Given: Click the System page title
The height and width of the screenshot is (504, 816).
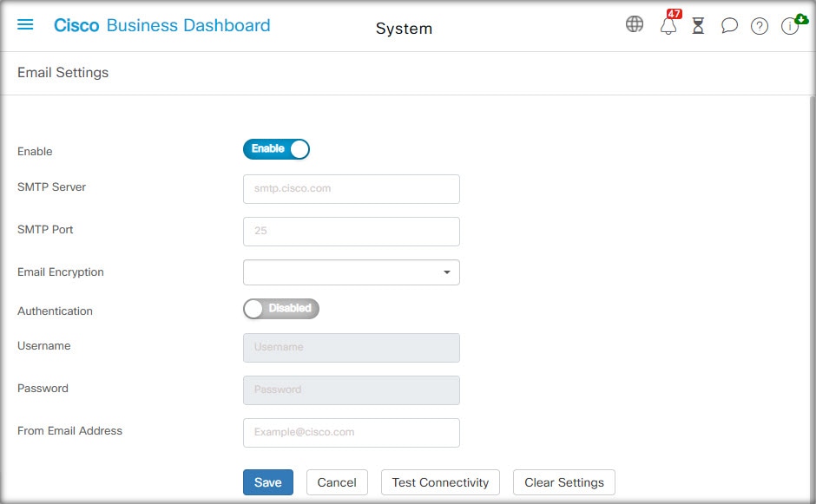Looking at the screenshot, I should (x=404, y=28).
